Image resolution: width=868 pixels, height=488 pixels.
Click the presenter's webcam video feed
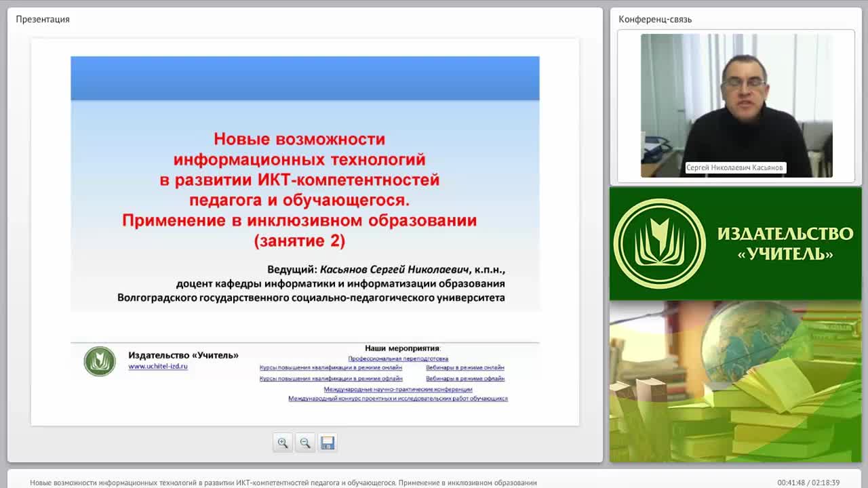coord(736,106)
